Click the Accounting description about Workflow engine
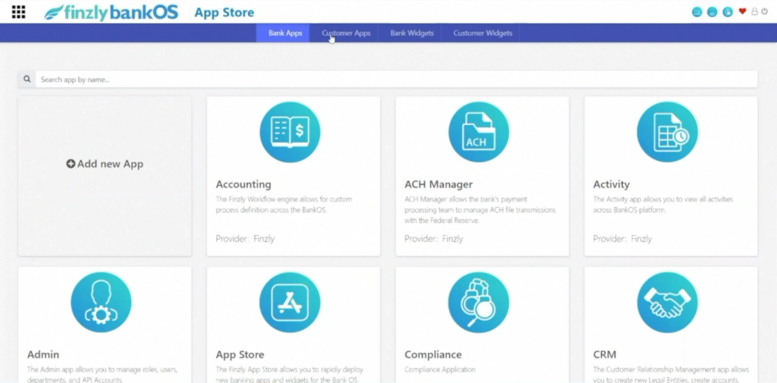Screen dimensions: 777x383 pos(284,205)
